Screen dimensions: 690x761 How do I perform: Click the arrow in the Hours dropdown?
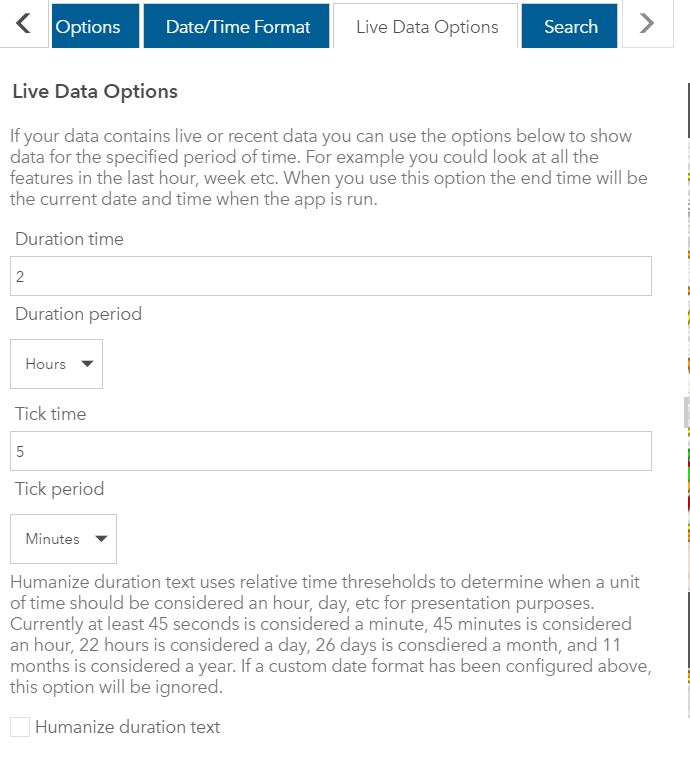click(86, 364)
